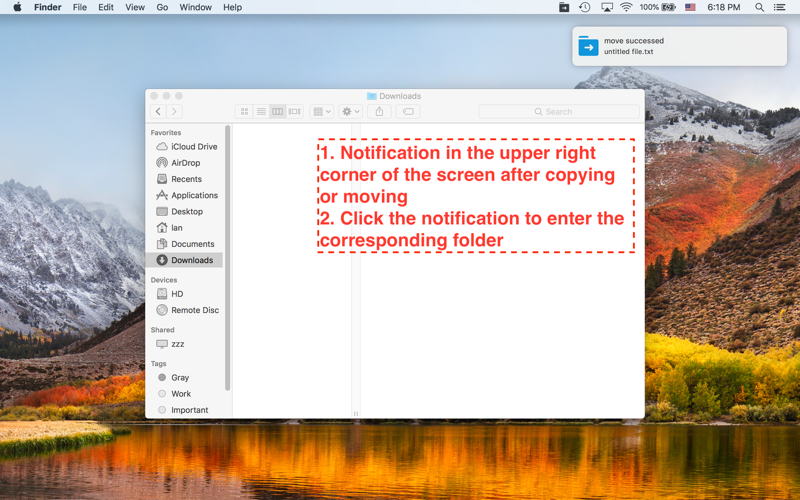The image size is (800, 500).
Task: Open the action gear dropdown
Action: click(351, 111)
